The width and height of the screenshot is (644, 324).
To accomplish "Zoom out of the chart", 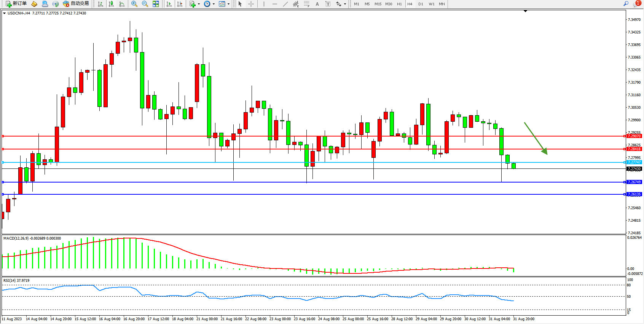I will pyautogui.click(x=145, y=4).
